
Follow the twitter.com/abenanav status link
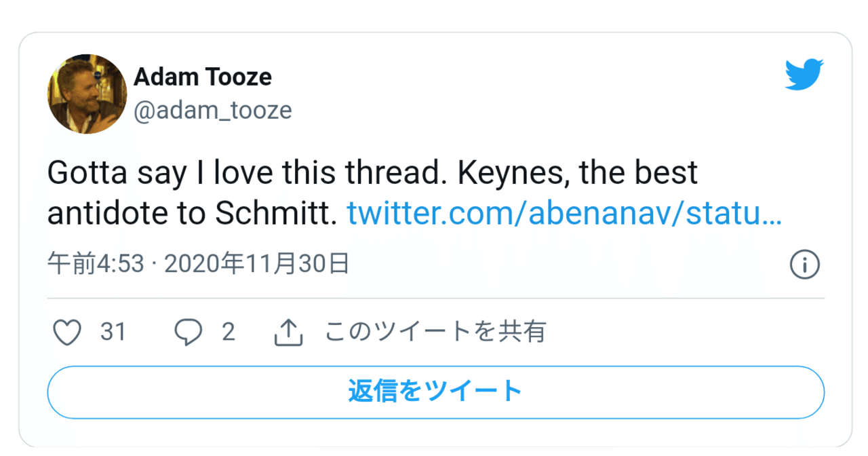tap(564, 214)
